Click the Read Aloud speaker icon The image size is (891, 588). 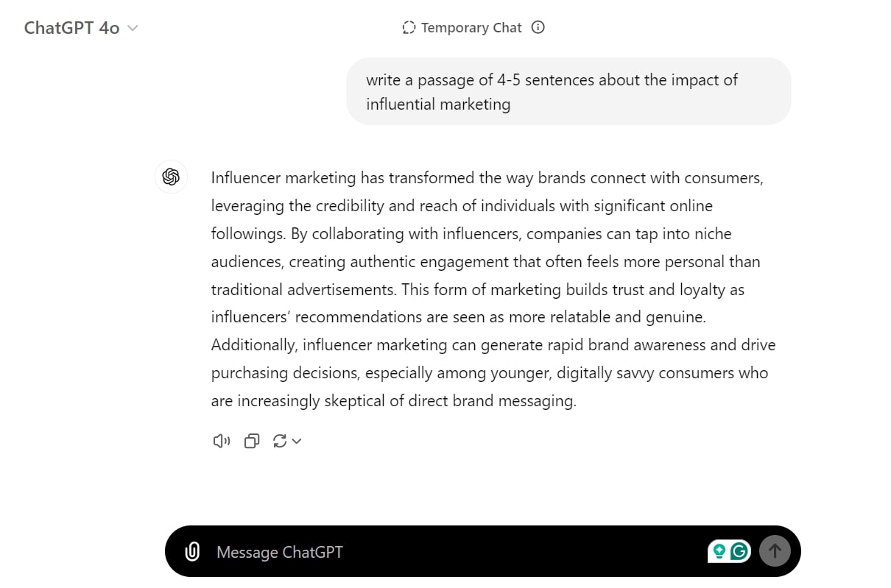(221, 441)
